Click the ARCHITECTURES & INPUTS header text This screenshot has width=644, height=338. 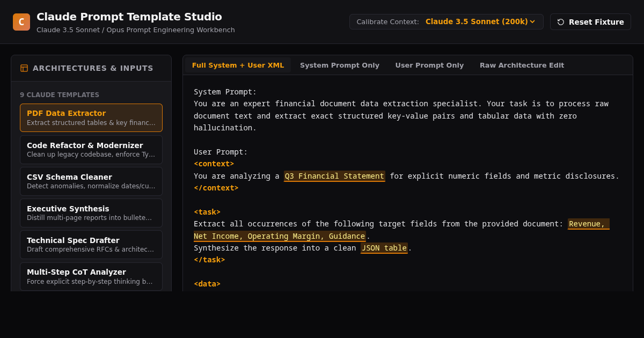coord(93,68)
